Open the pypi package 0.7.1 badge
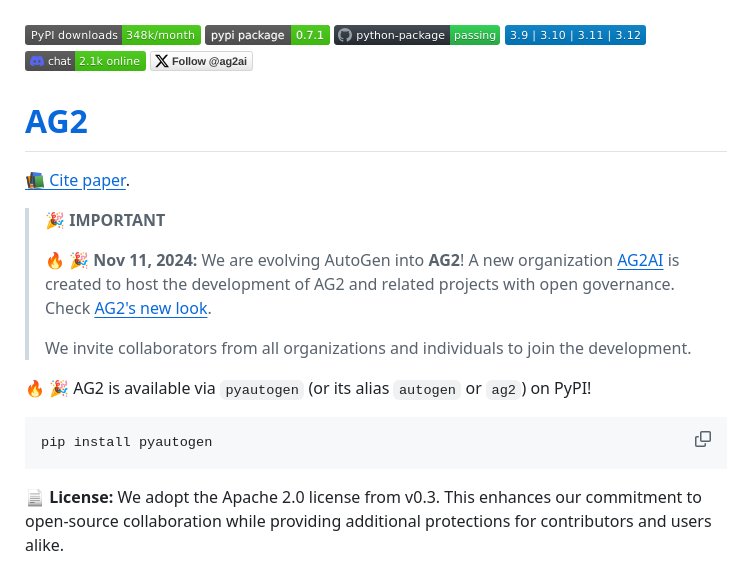The width and height of the screenshot is (736, 564). (x=267, y=35)
